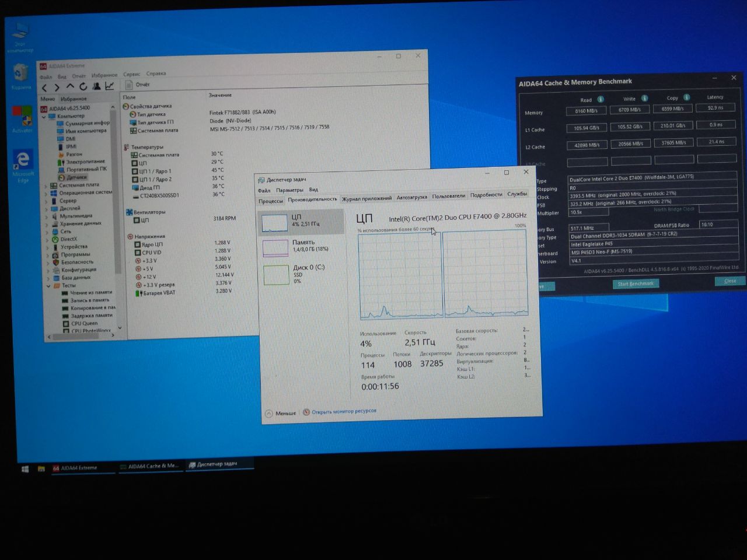The width and height of the screenshot is (747, 560).
Task: Select Диск 0 (C:) in Task Manager
Action: click(301, 274)
